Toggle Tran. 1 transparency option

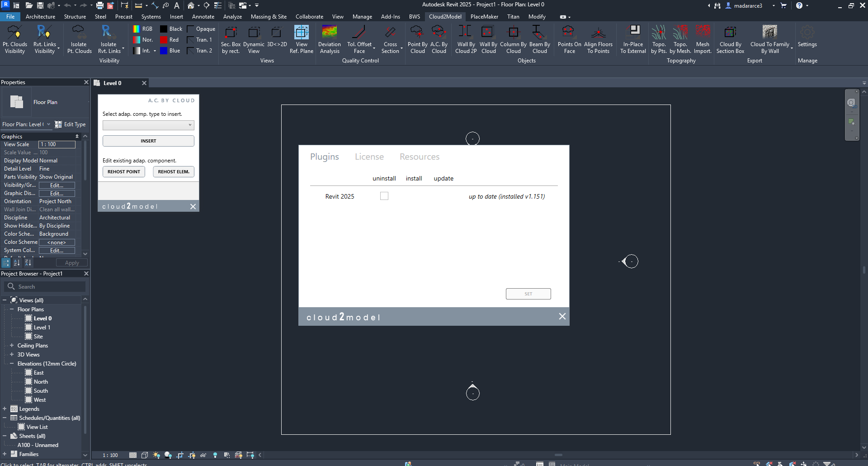tap(199, 40)
